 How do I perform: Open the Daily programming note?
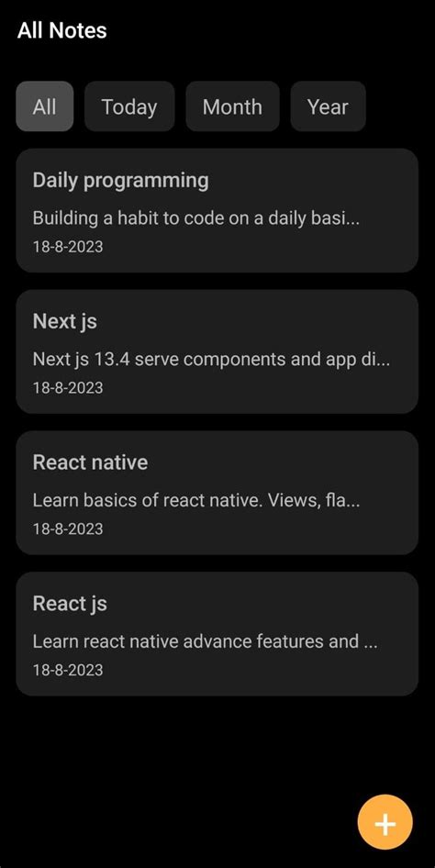click(217, 210)
